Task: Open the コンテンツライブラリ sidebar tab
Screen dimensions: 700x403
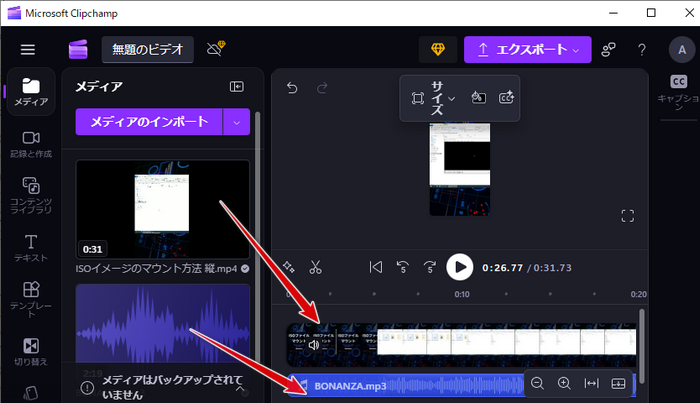Action: pyautogui.click(x=31, y=195)
